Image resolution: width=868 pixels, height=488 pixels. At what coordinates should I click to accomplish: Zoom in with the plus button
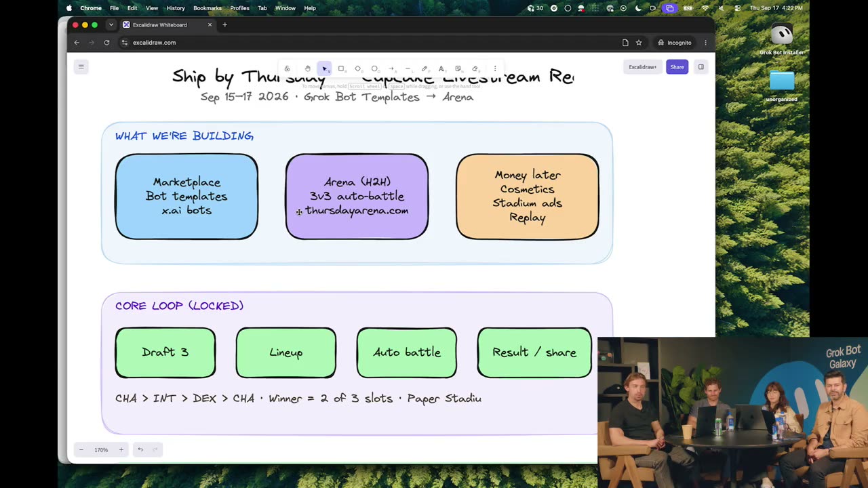point(121,449)
